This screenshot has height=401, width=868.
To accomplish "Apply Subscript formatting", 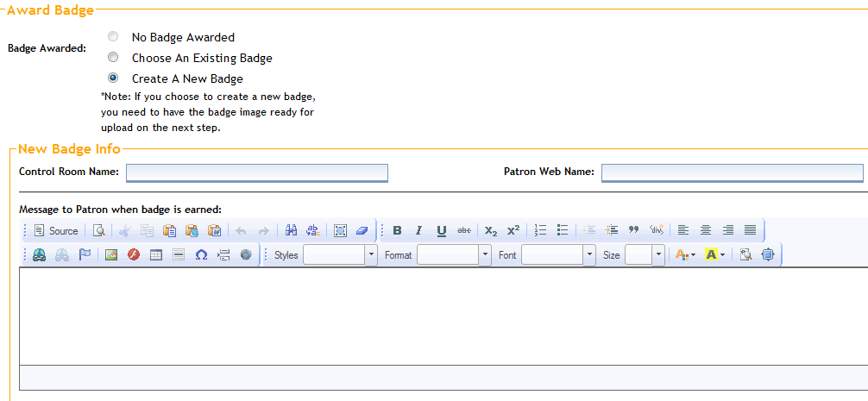I will click(x=490, y=230).
